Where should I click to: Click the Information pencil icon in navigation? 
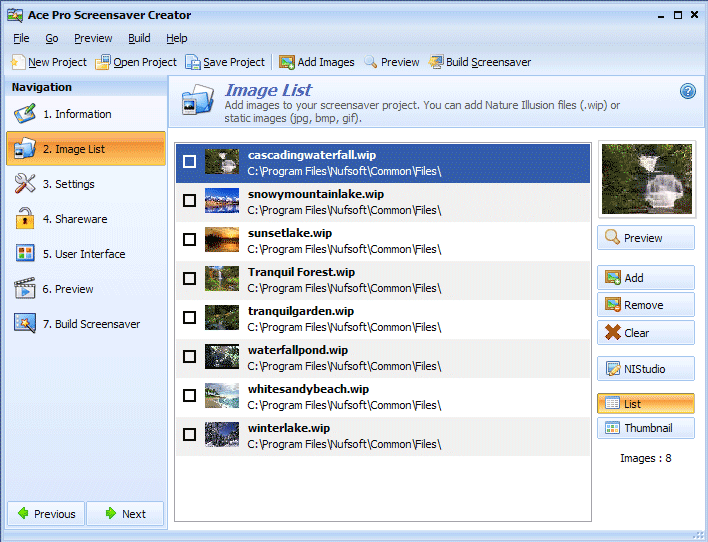coord(24,114)
